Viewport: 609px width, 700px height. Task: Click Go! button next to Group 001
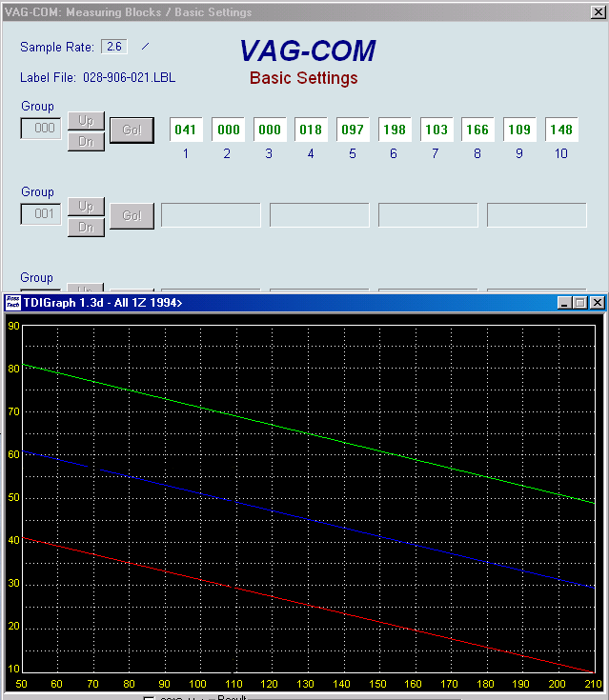[x=132, y=216]
